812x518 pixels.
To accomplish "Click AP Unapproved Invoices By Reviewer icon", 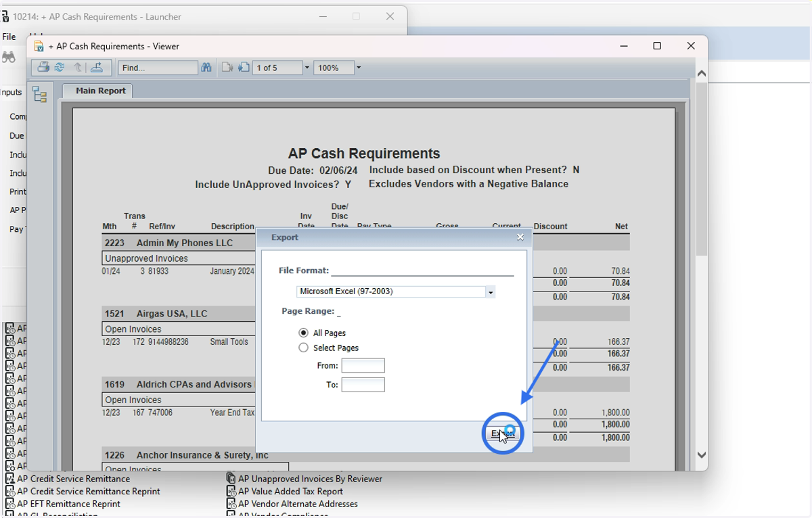I will point(231,479).
